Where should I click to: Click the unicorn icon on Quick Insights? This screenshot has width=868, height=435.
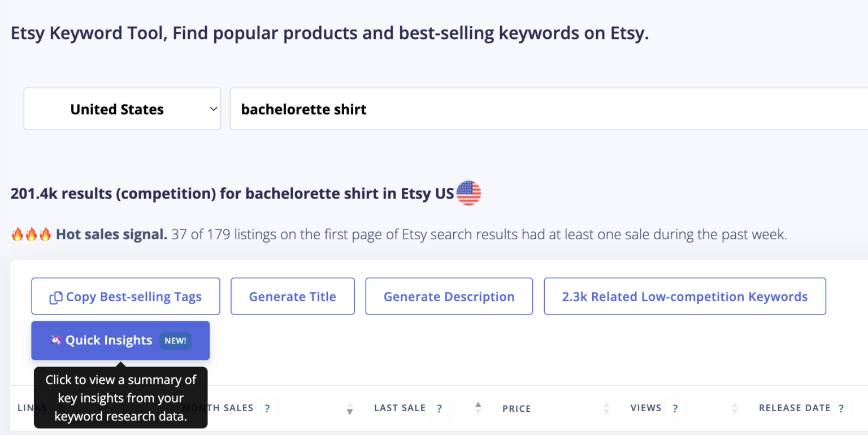55,340
